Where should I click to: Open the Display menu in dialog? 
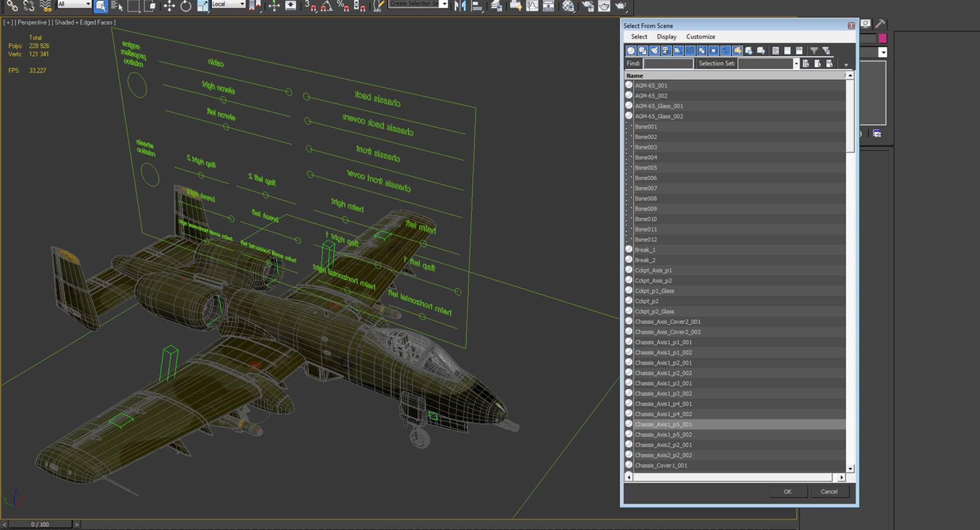666,37
